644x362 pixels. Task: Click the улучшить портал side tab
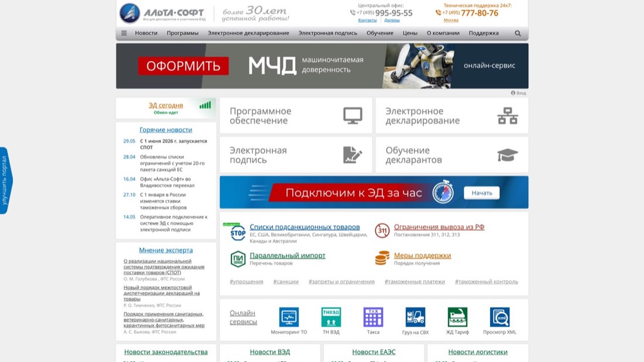[5, 180]
